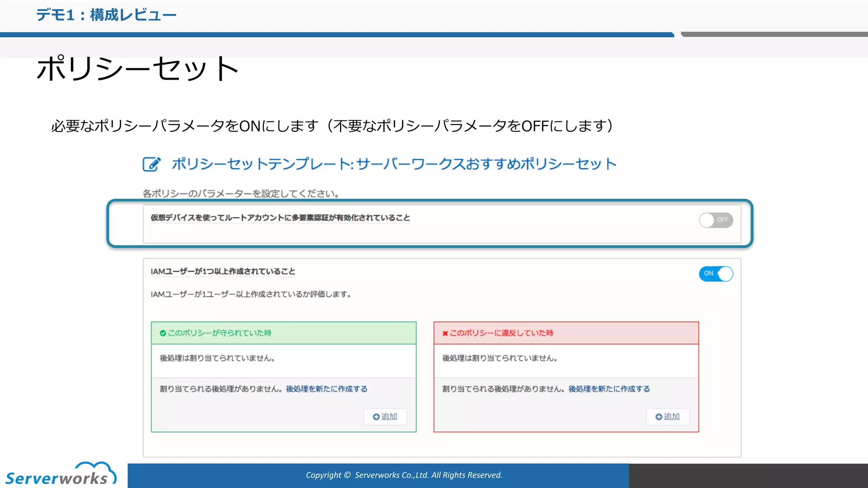Toggle the OFF switch for root account MFA policy
The height and width of the screenshot is (488, 868).
716,220
